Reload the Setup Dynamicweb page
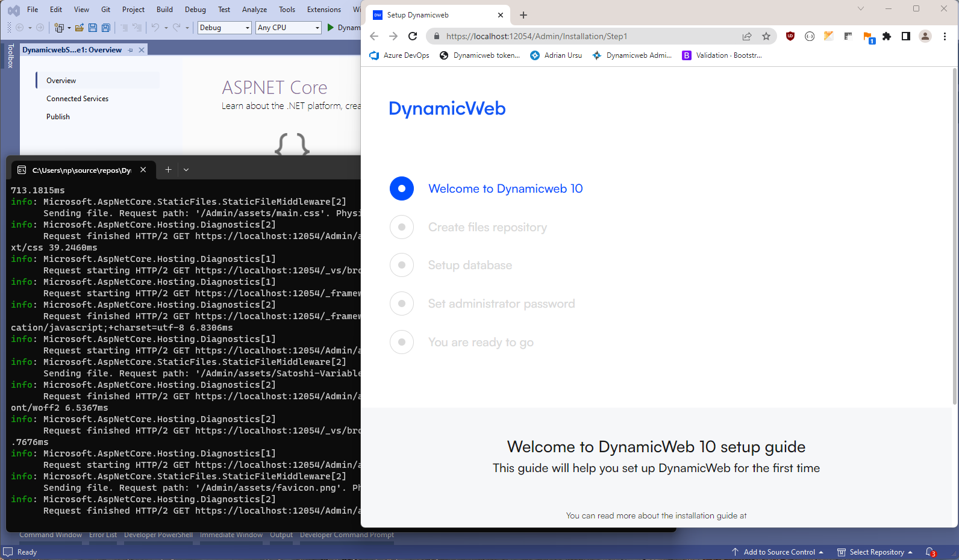Viewport: 959px width, 560px height. click(x=413, y=36)
